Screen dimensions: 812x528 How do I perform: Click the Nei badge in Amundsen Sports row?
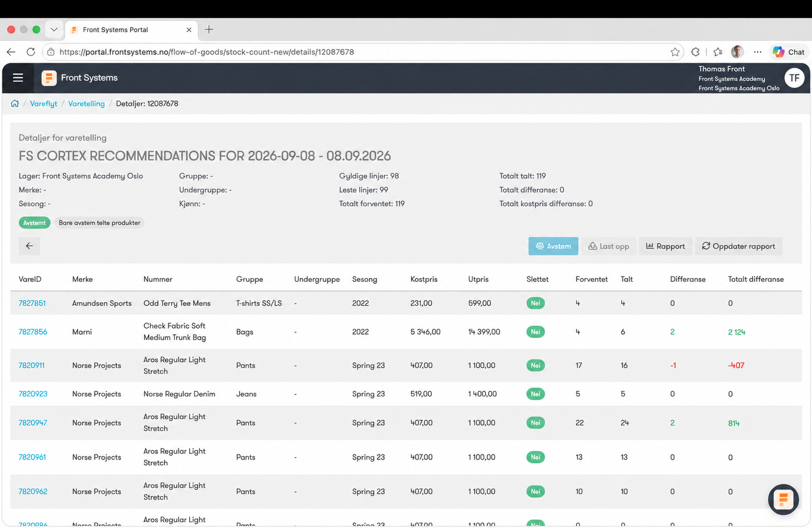click(535, 303)
